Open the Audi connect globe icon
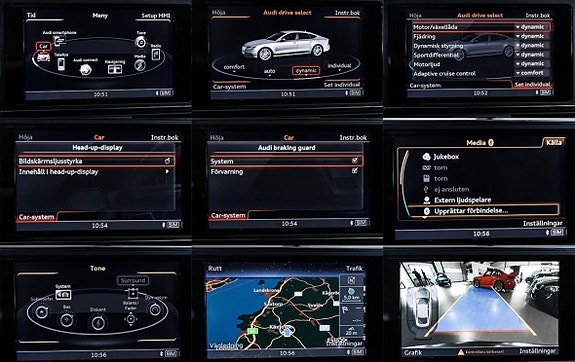 pyautogui.click(x=85, y=69)
